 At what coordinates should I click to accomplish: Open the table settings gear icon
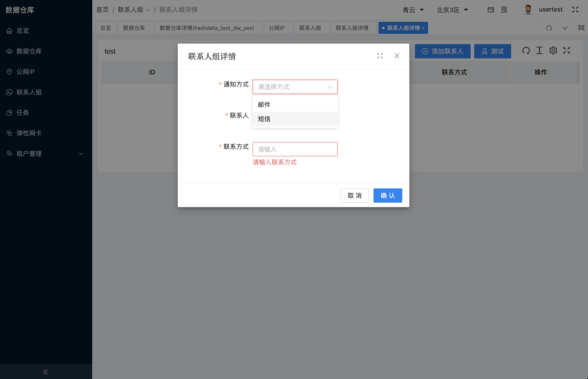(x=553, y=51)
